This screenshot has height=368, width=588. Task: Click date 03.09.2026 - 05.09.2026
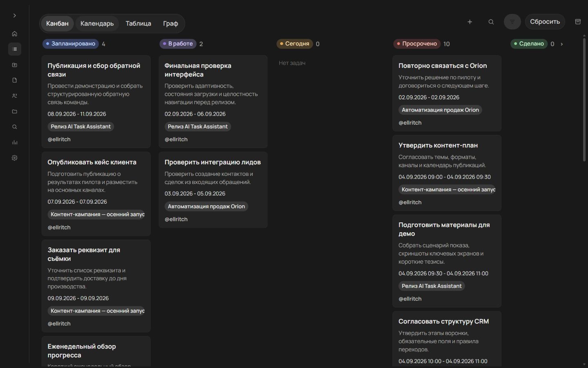tap(195, 194)
